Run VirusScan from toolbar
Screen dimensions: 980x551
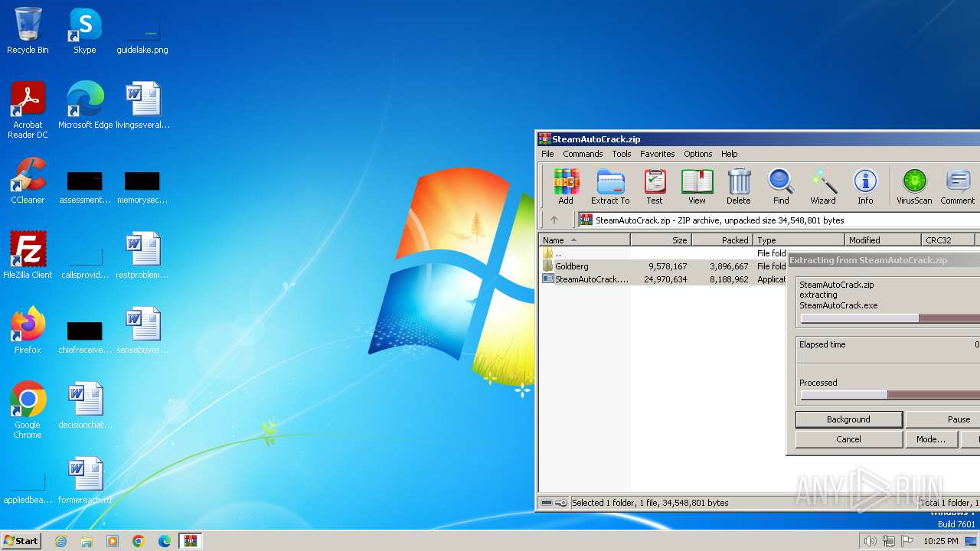pos(914,187)
